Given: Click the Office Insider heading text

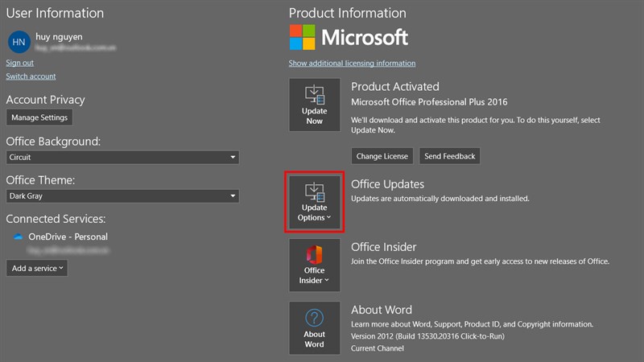Looking at the screenshot, I should click(384, 247).
